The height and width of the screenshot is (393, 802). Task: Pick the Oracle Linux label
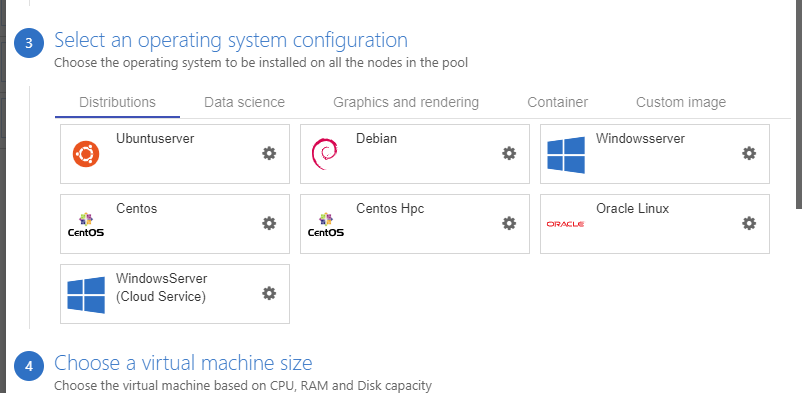pos(633,209)
